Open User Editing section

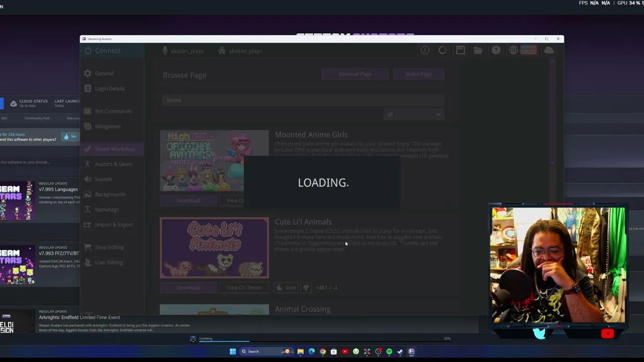tap(109, 262)
